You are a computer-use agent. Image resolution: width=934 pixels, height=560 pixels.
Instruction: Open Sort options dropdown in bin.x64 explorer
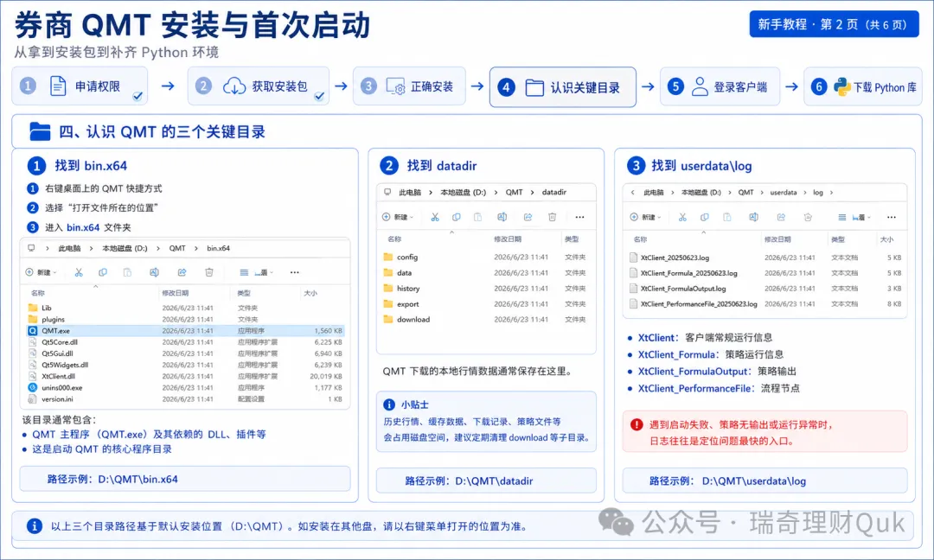pos(244,272)
